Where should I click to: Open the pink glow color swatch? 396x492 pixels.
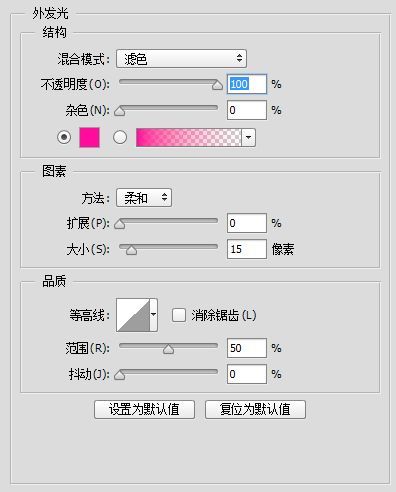pyautogui.click(x=89, y=137)
